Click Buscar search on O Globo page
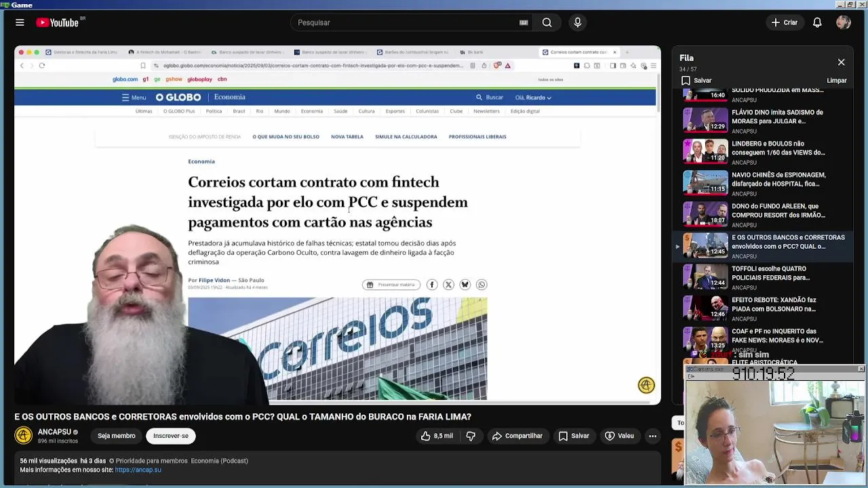 pos(490,98)
